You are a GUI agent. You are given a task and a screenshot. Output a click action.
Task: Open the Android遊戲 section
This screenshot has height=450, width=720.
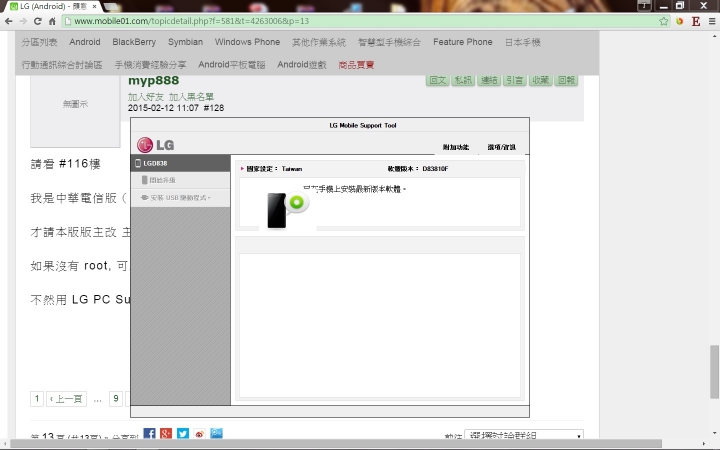[301, 65]
